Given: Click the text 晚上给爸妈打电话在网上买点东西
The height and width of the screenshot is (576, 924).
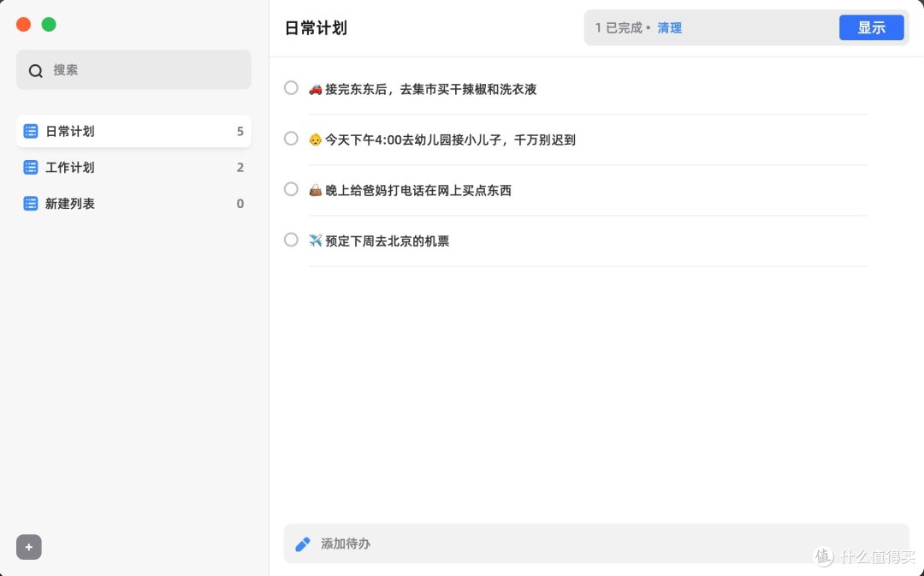Looking at the screenshot, I should (x=418, y=190).
